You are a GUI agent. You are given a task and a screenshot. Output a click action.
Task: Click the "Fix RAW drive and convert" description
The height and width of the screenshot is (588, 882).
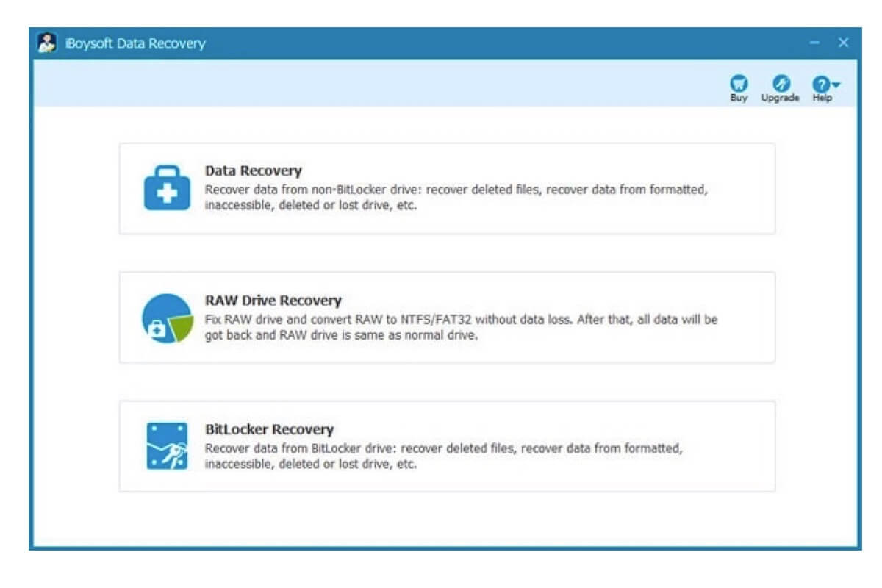(x=462, y=327)
